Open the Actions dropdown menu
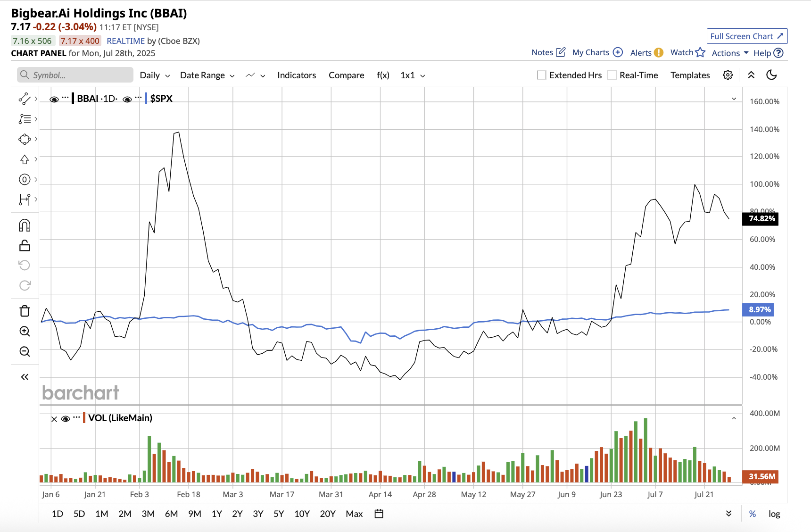 (730, 53)
